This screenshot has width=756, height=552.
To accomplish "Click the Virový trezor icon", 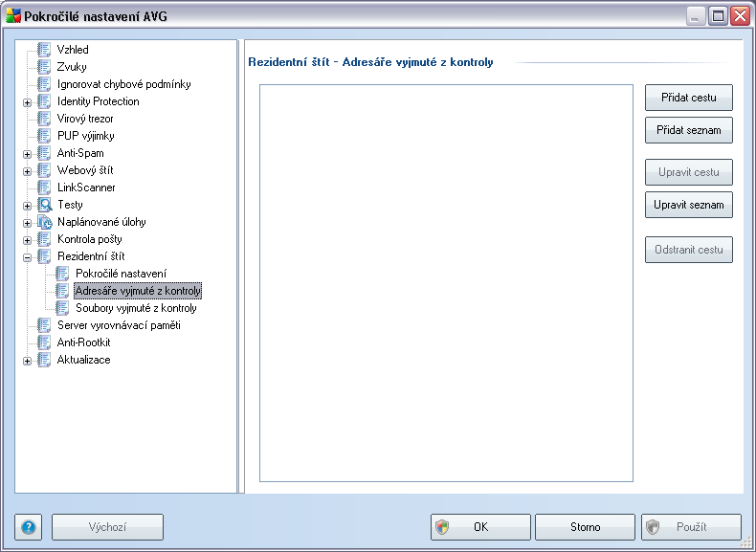I will [x=44, y=118].
